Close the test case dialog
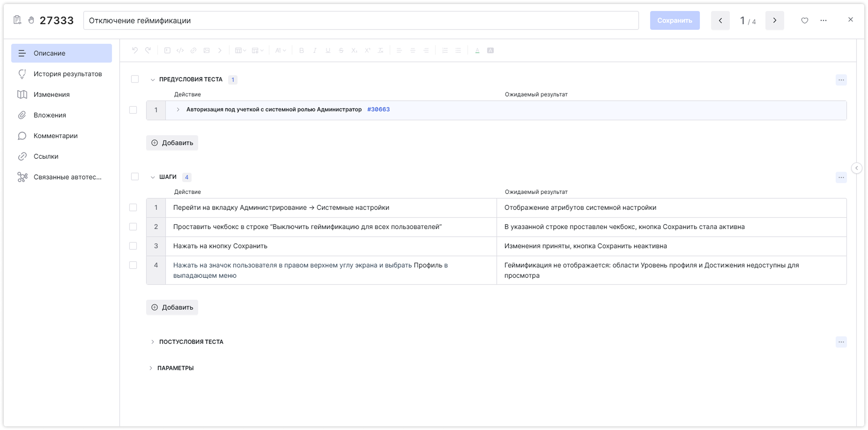The image size is (868, 430). (x=851, y=20)
